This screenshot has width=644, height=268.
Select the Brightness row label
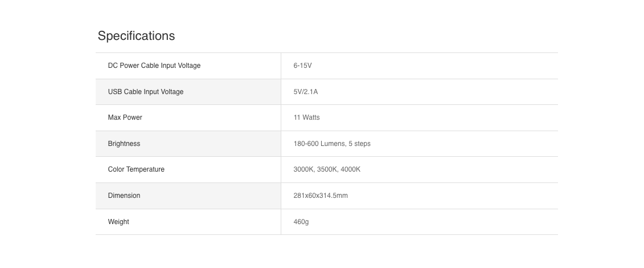click(124, 144)
